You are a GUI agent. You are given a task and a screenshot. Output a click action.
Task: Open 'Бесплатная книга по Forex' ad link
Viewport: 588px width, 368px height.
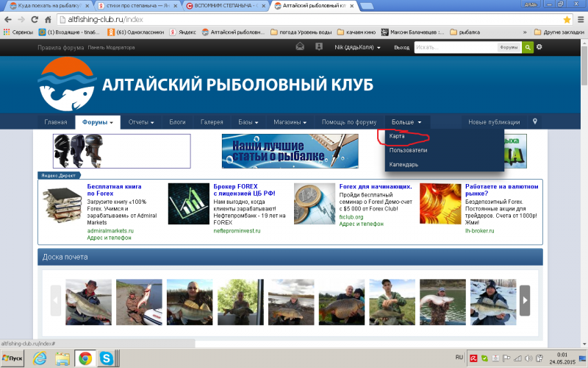(x=114, y=190)
